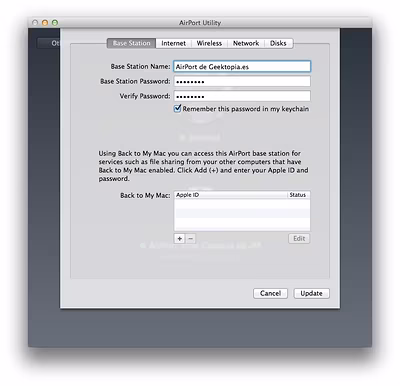Cancel the base station changes

click(x=270, y=293)
